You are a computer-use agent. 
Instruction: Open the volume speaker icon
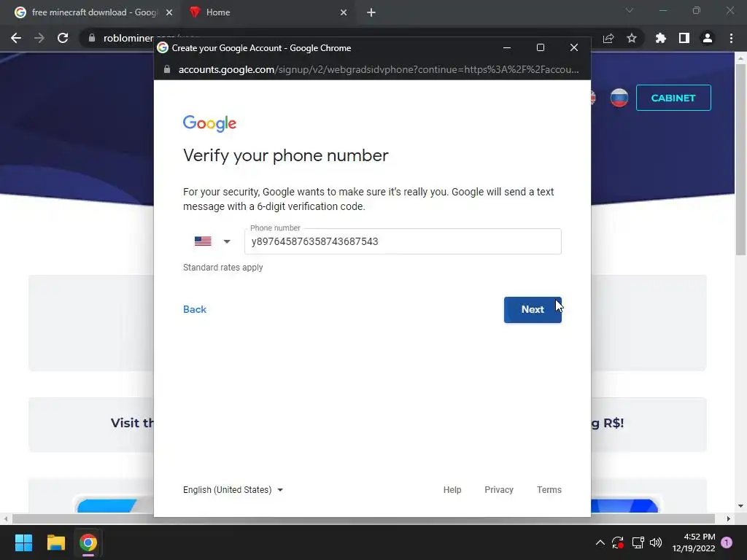(656, 542)
